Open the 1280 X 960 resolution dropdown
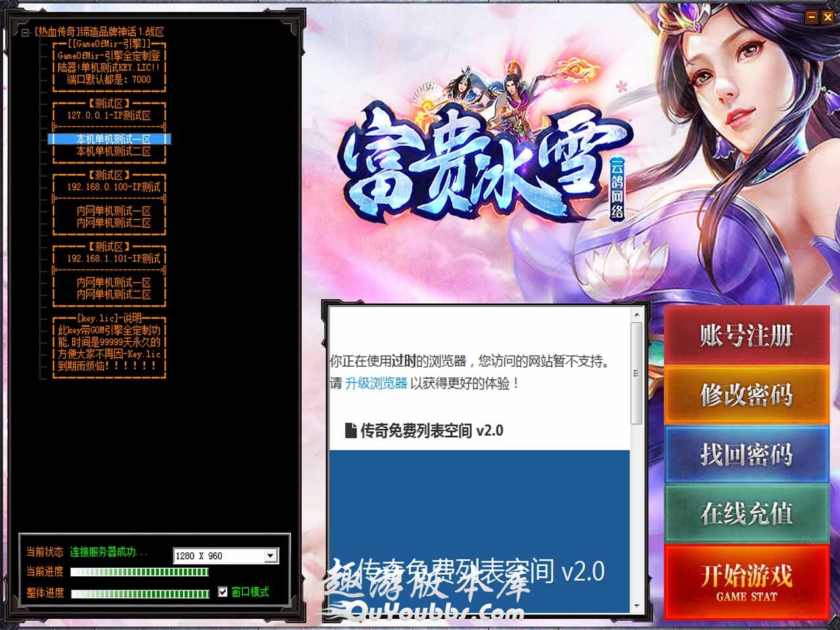This screenshot has width=840, height=630. point(270,556)
